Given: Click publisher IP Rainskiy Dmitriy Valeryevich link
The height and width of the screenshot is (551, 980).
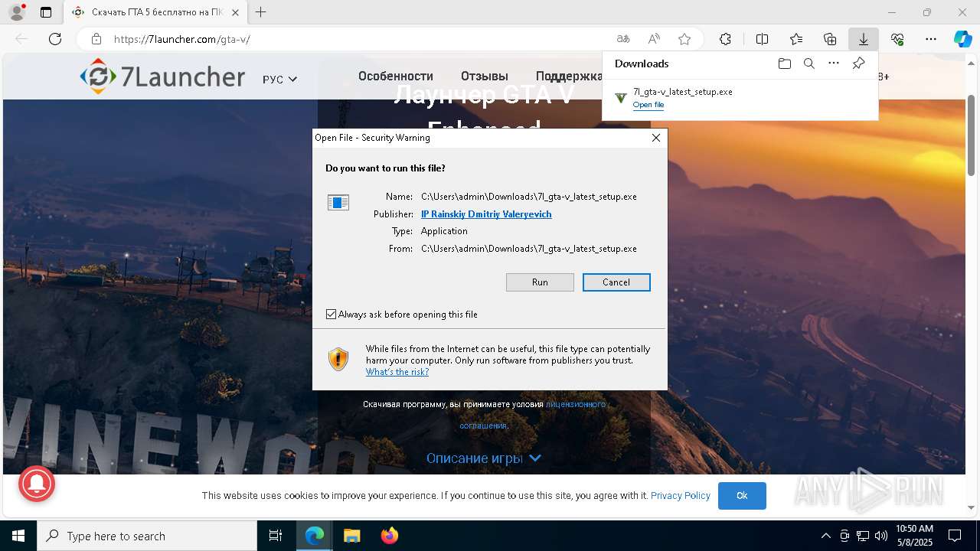Looking at the screenshot, I should (486, 214).
